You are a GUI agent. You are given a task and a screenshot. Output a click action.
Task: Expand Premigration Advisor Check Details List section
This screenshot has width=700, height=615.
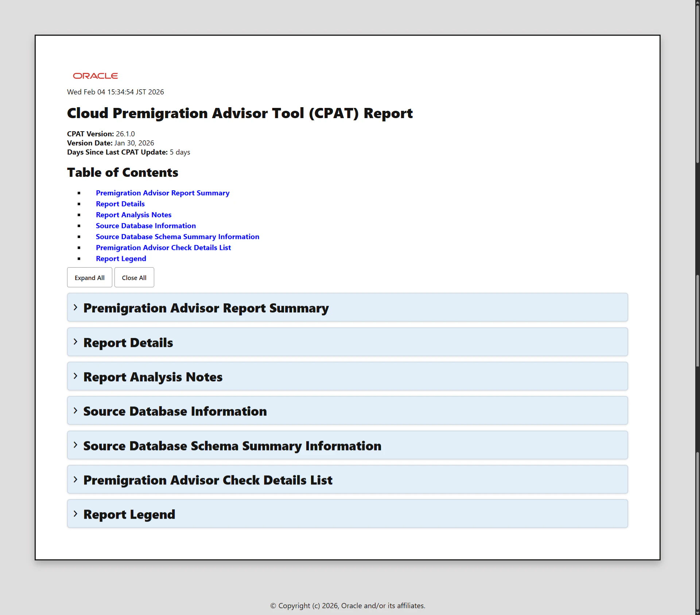click(x=347, y=479)
